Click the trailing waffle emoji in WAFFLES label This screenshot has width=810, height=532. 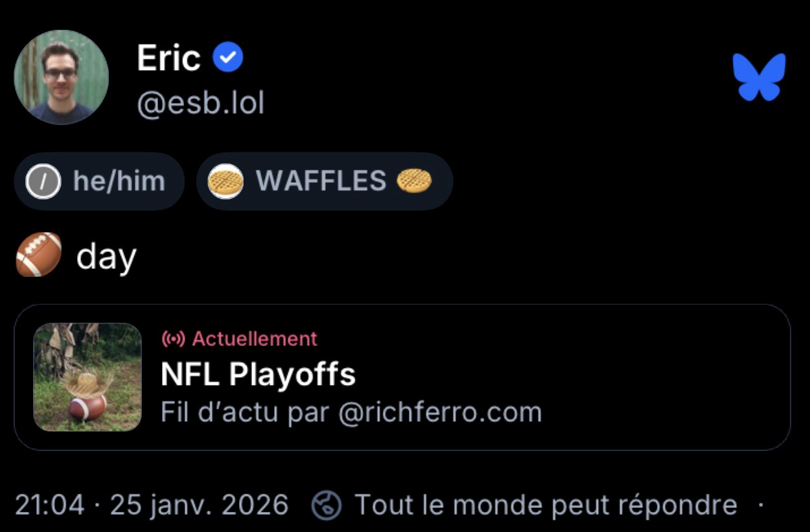tap(414, 181)
